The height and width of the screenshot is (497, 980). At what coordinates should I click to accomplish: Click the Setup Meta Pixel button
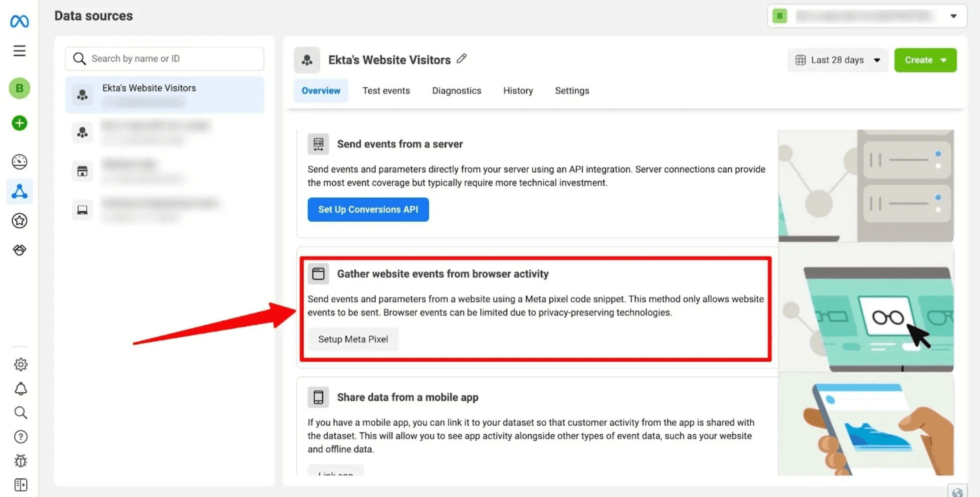click(353, 339)
